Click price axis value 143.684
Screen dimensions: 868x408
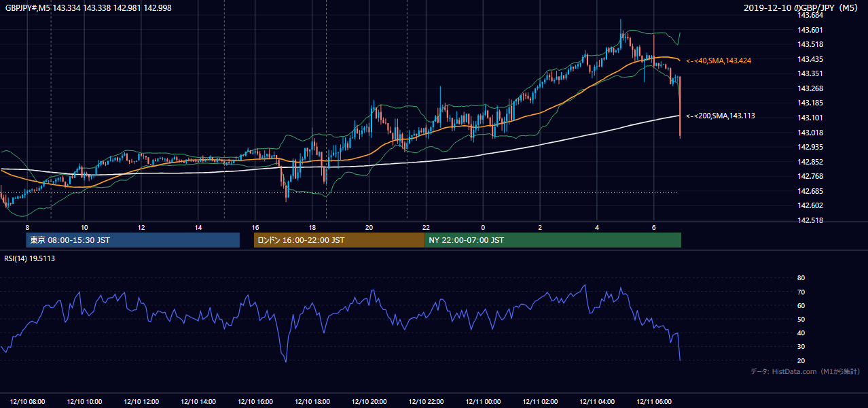click(810, 15)
